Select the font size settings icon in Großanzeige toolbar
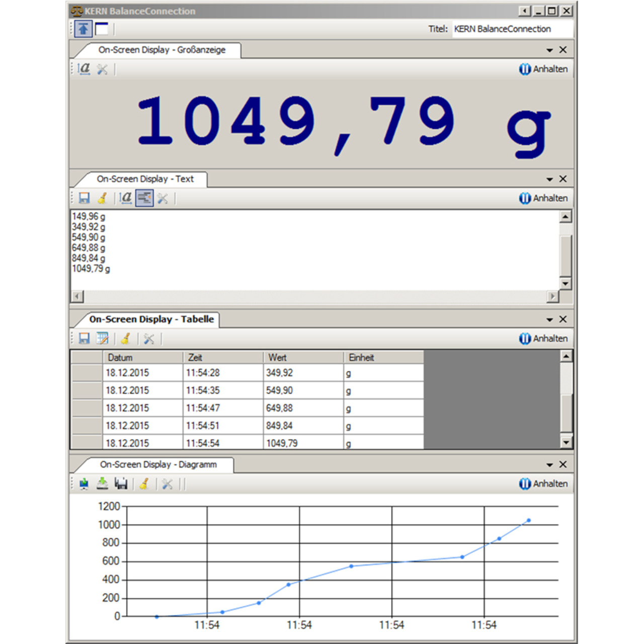 [x=85, y=69]
